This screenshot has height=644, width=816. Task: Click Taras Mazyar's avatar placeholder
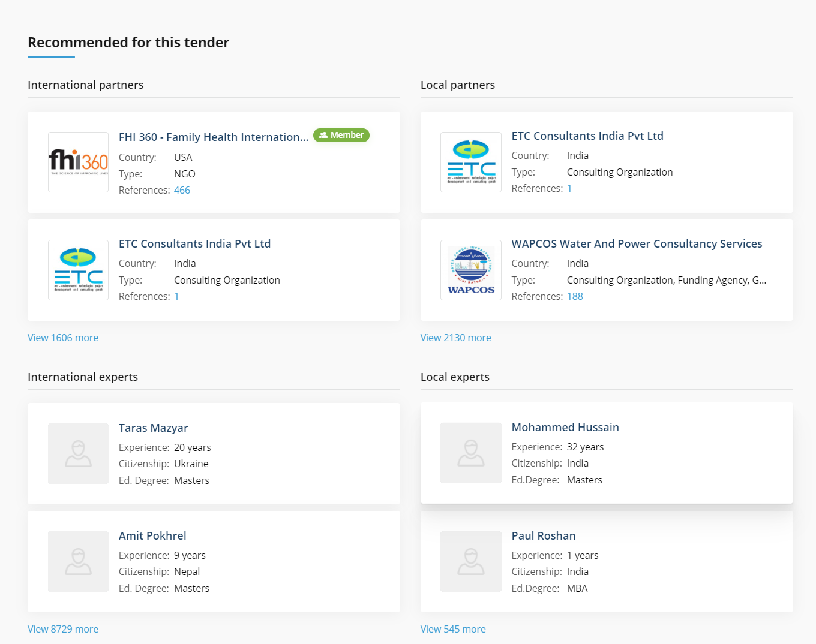coord(78,453)
